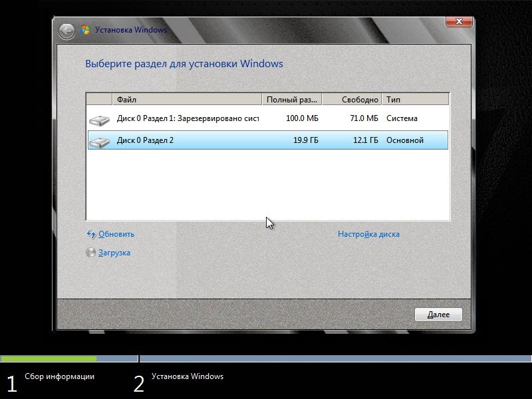Click the Основной type cell
Viewport: 532px width, 399px height.
tap(405, 140)
